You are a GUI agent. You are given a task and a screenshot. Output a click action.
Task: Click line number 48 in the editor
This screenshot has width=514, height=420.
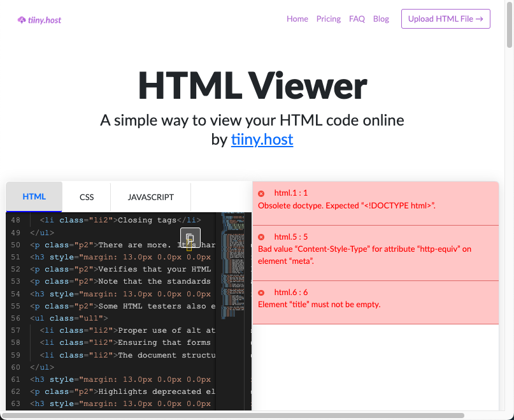point(15,220)
